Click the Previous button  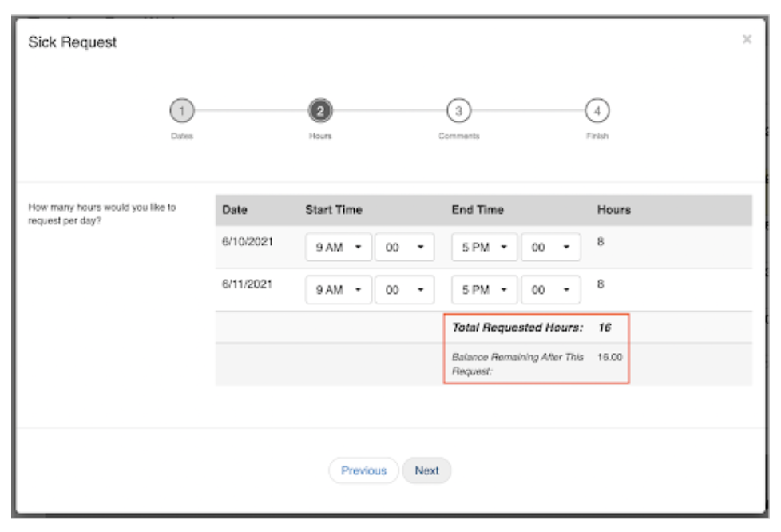coord(363,470)
